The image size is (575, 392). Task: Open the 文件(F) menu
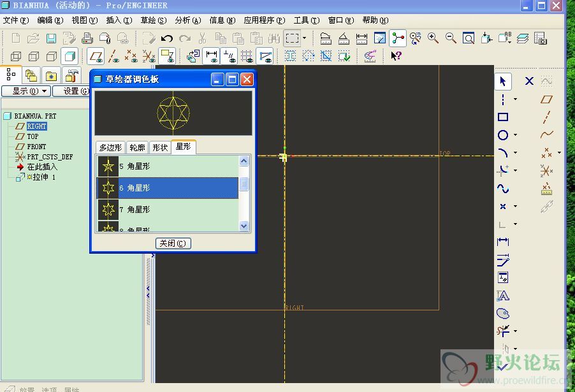[x=16, y=20]
